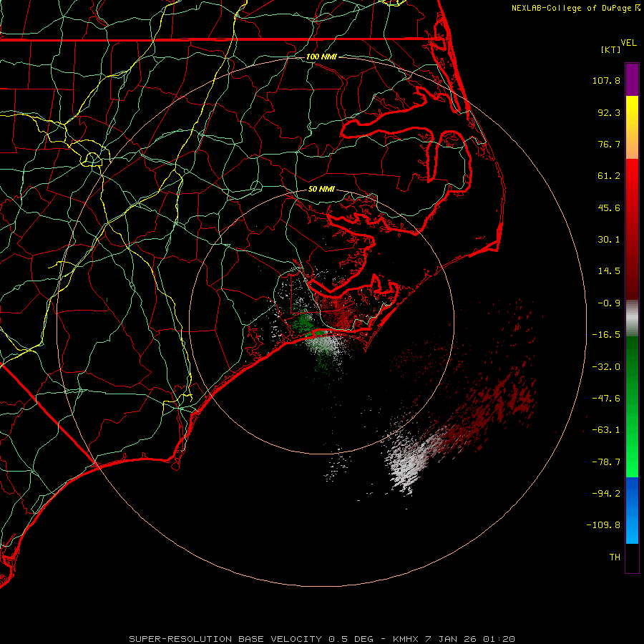Screen dimensions: 644x644
Task: Click the 30.1 velocity scale value
Action: pos(609,240)
